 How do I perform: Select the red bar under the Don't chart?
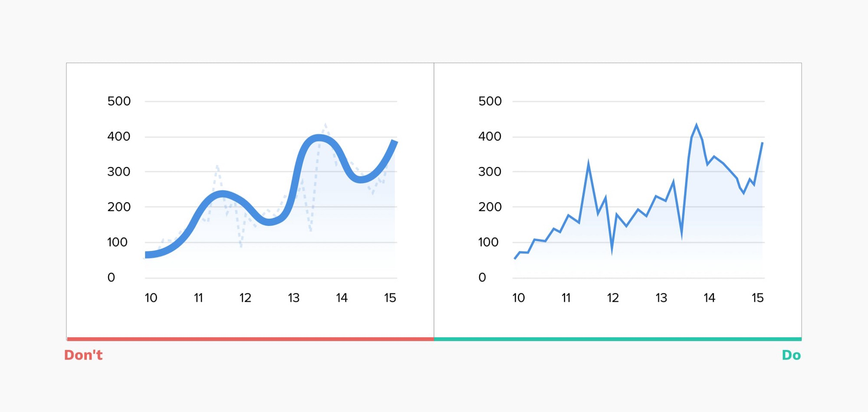point(250,339)
